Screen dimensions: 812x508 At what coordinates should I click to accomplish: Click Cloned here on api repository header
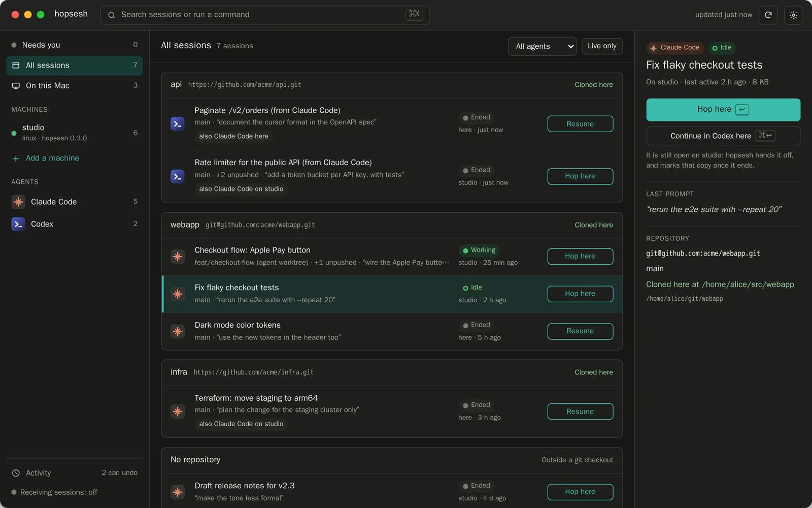pos(594,85)
